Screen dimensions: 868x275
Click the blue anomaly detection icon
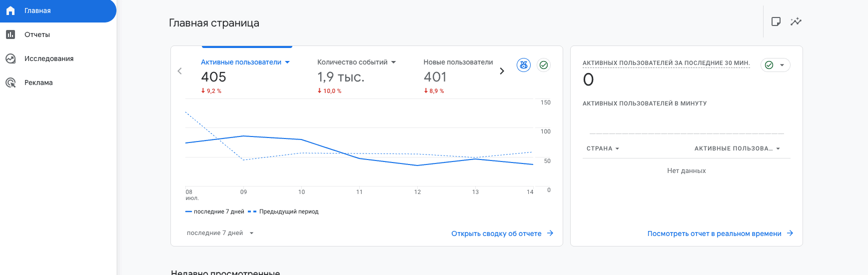click(x=523, y=65)
